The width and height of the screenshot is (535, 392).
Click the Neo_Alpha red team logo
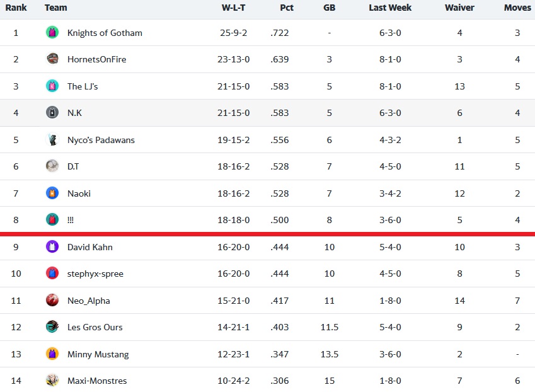click(x=52, y=300)
